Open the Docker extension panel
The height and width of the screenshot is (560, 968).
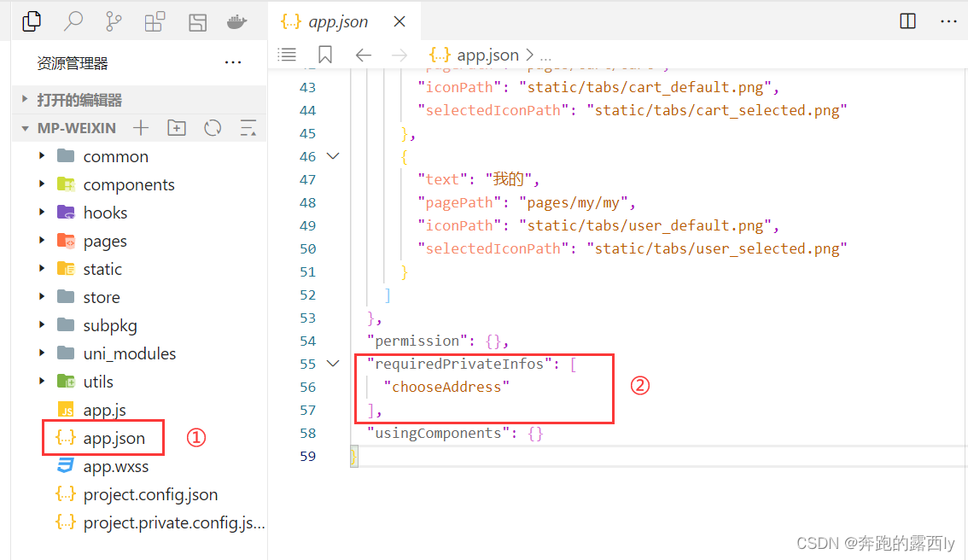(237, 21)
